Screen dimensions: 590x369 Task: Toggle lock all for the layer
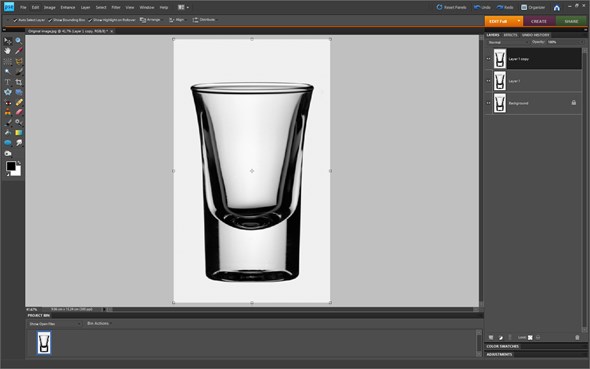[538, 337]
